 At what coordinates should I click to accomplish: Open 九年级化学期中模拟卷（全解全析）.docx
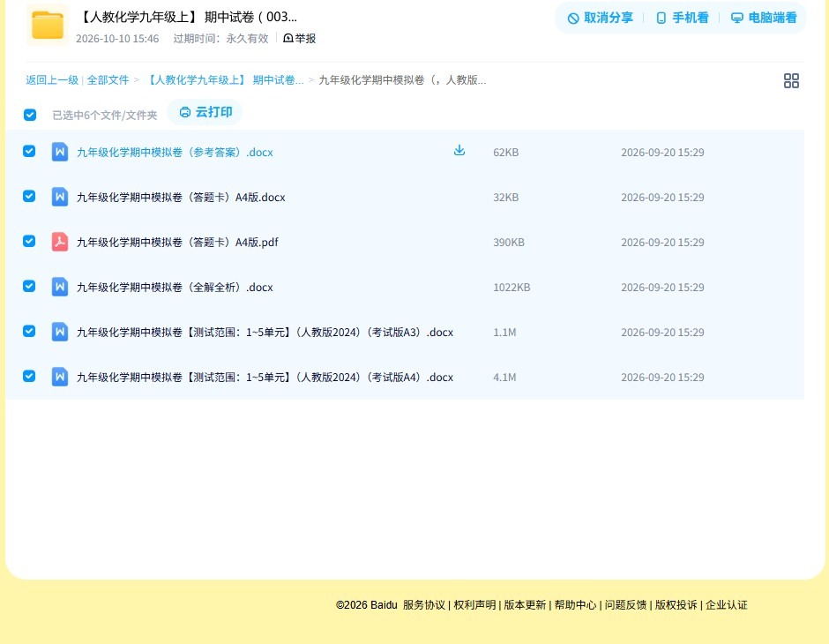(x=175, y=287)
